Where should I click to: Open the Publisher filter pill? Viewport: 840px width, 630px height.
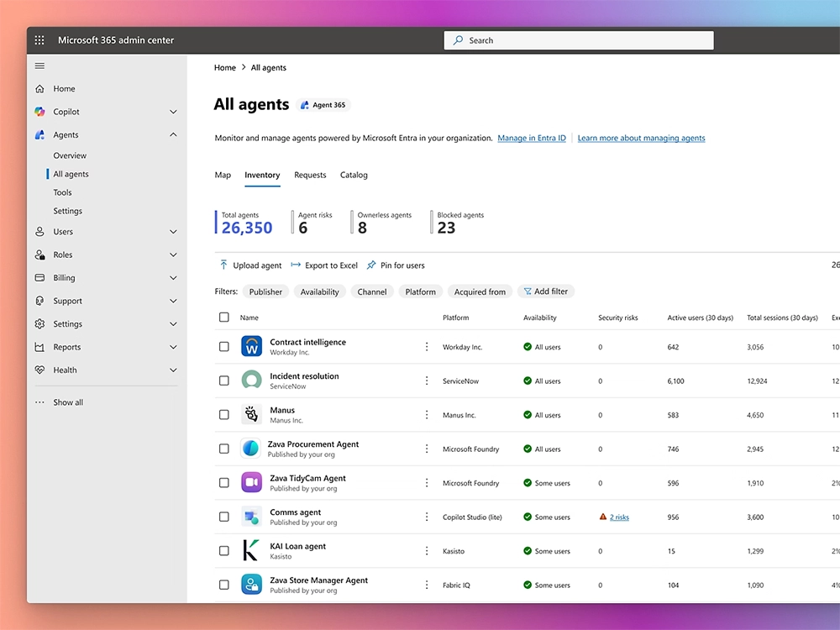265,291
